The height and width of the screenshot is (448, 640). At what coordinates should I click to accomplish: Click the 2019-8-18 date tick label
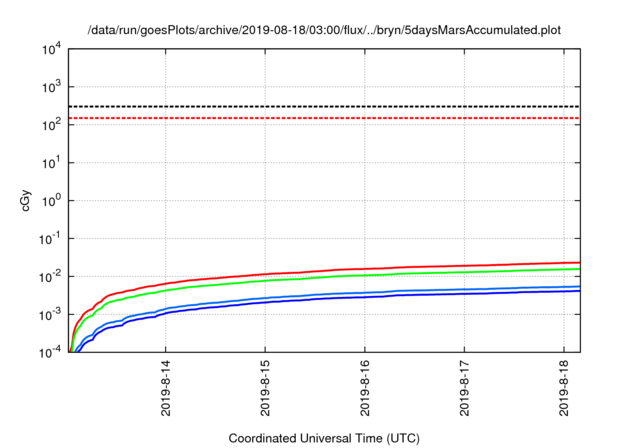pos(564,388)
